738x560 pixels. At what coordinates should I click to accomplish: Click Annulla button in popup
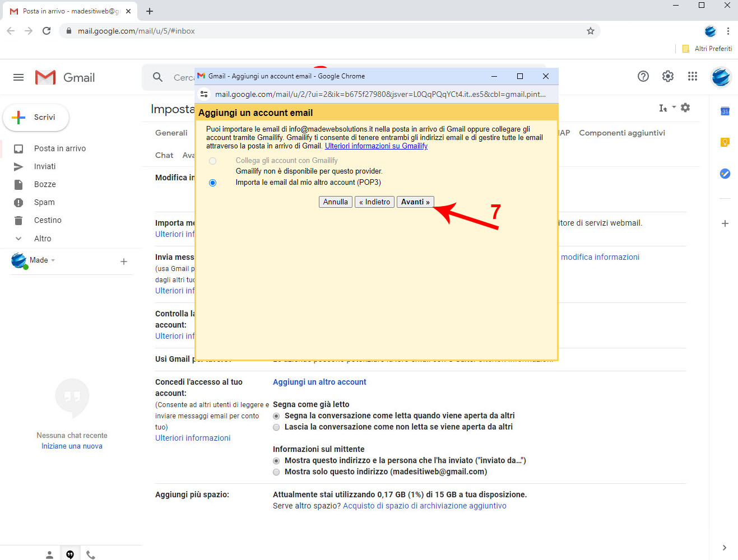pyautogui.click(x=336, y=202)
